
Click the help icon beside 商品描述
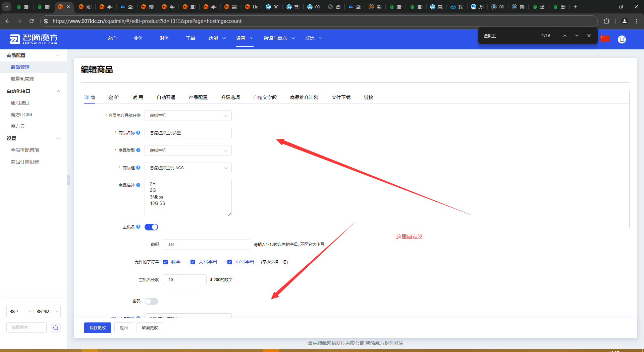tap(138, 185)
